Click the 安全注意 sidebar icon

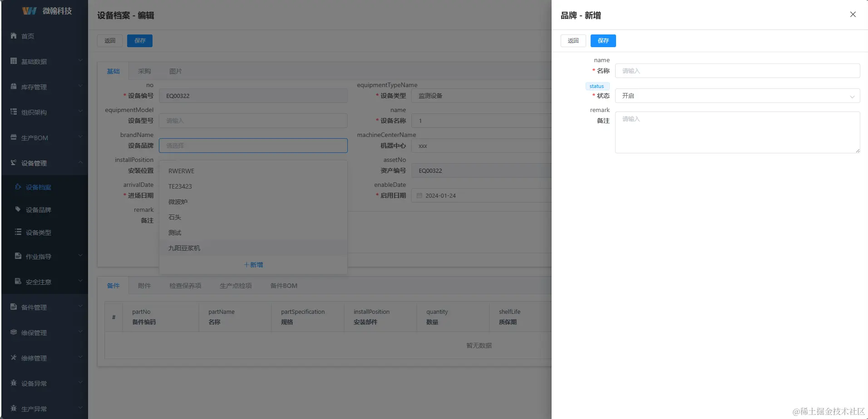(x=18, y=282)
